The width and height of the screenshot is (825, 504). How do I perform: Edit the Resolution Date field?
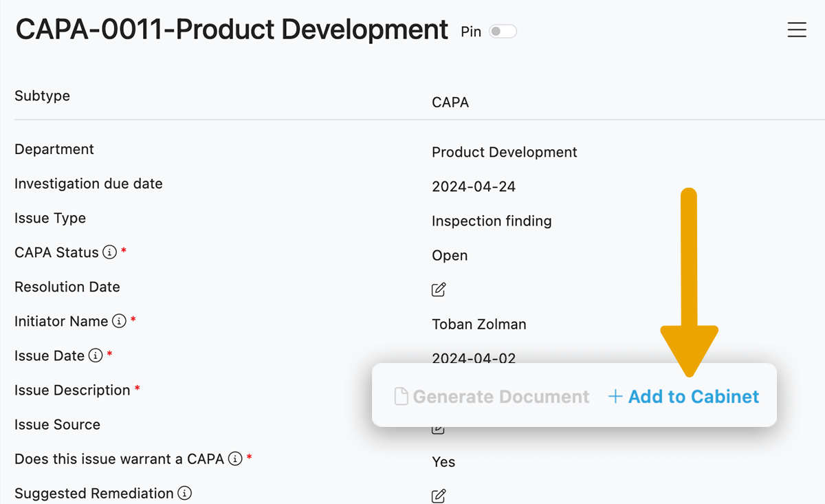click(438, 289)
